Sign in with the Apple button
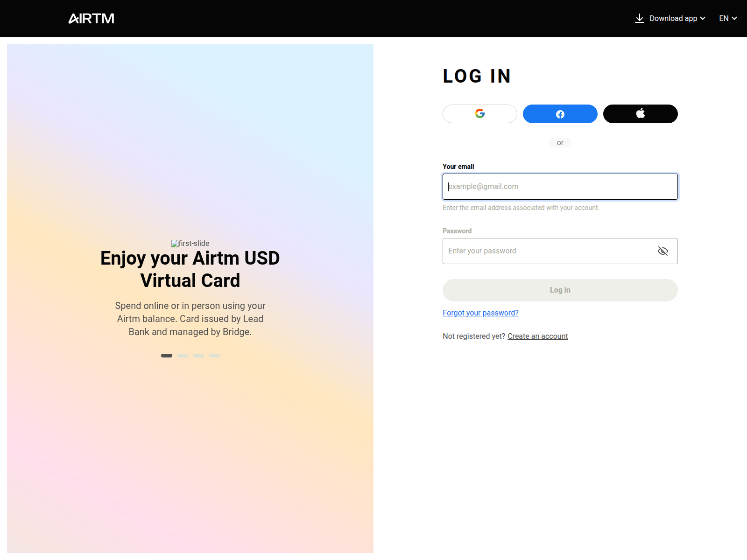Screen dimensions: 747x560 [641, 114]
